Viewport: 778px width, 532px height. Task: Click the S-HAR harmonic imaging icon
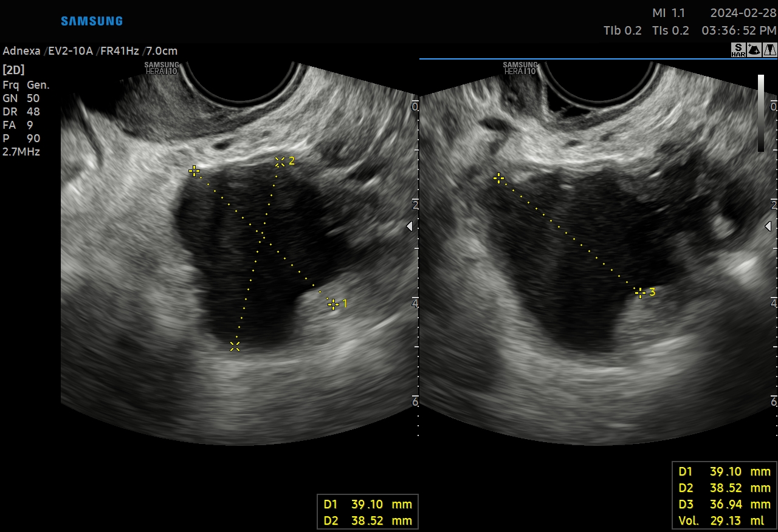[738, 50]
